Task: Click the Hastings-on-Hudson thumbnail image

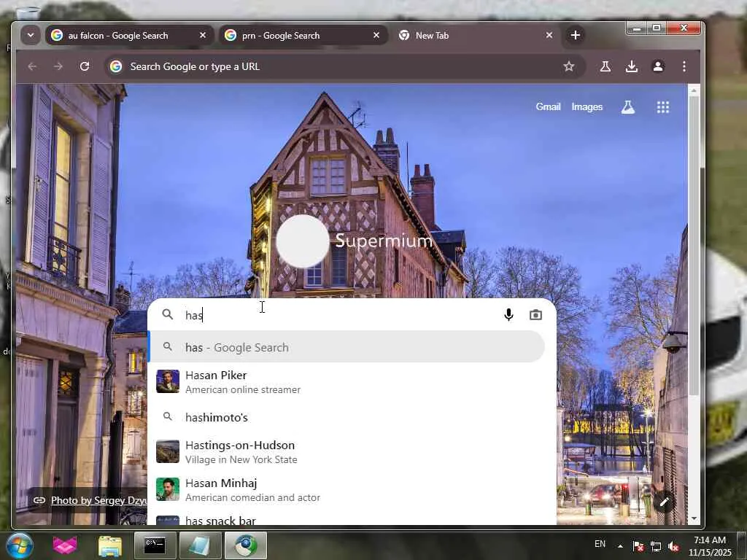Action: click(168, 451)
